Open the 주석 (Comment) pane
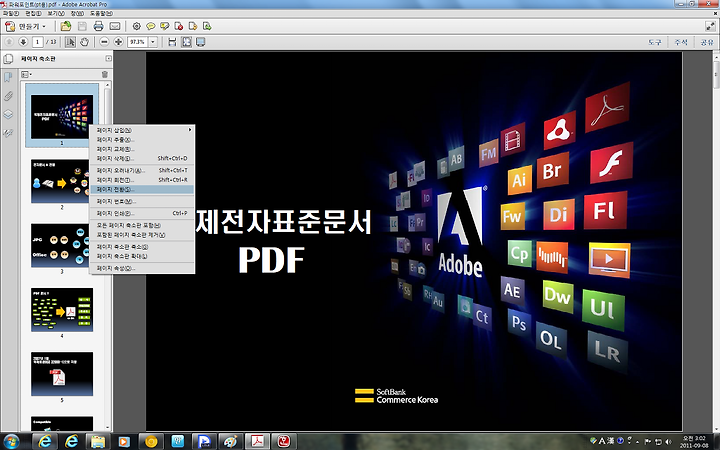Image resolution: width=720 pixels, height=450 pixels. (x=681, y=42)
